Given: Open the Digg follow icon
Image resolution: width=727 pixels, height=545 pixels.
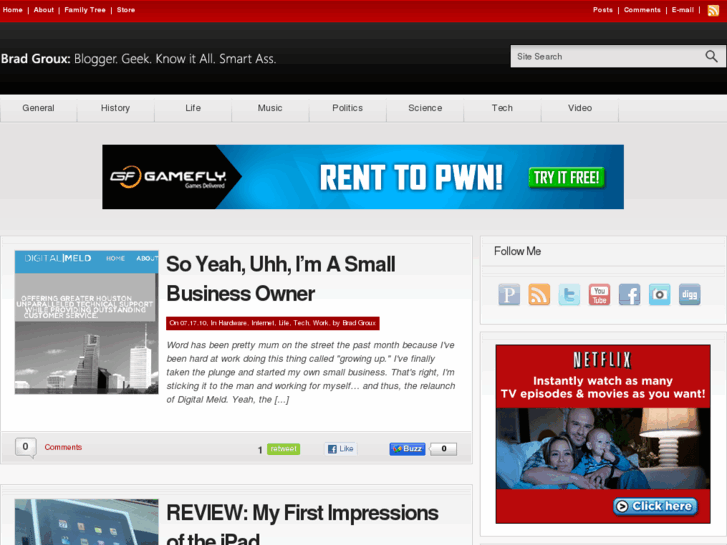Looking at the screenshot, I should [x=689, y=295].
